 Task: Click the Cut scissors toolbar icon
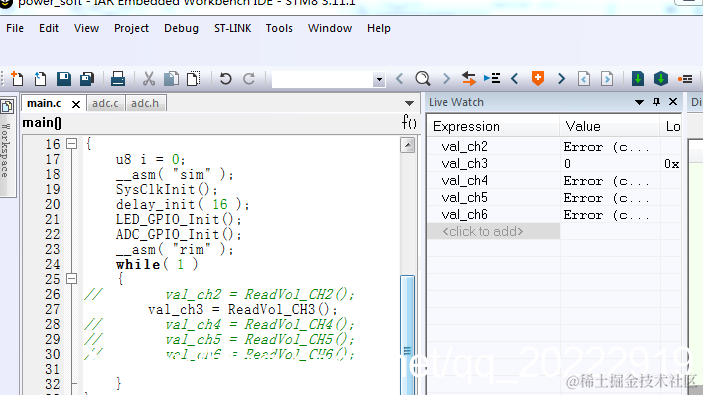tap(149, 79)
